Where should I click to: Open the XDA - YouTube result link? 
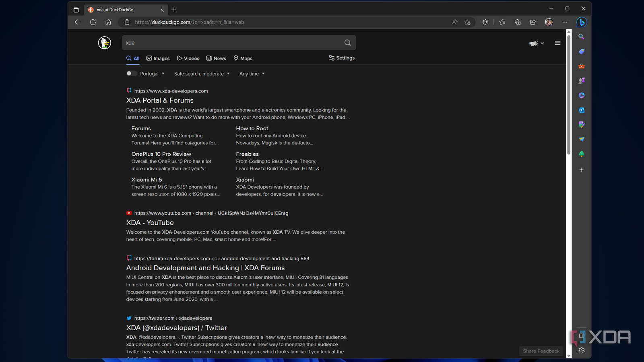click(150, 223)
